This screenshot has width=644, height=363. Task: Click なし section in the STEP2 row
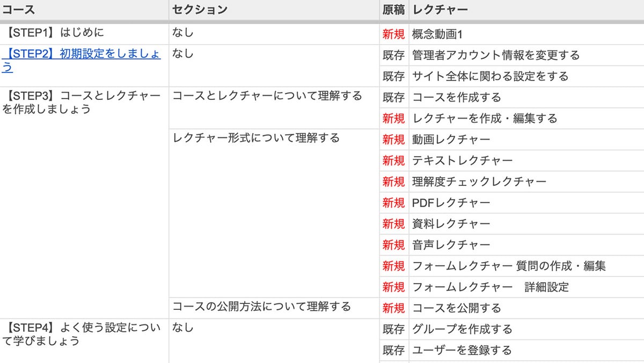pos(274,66)
